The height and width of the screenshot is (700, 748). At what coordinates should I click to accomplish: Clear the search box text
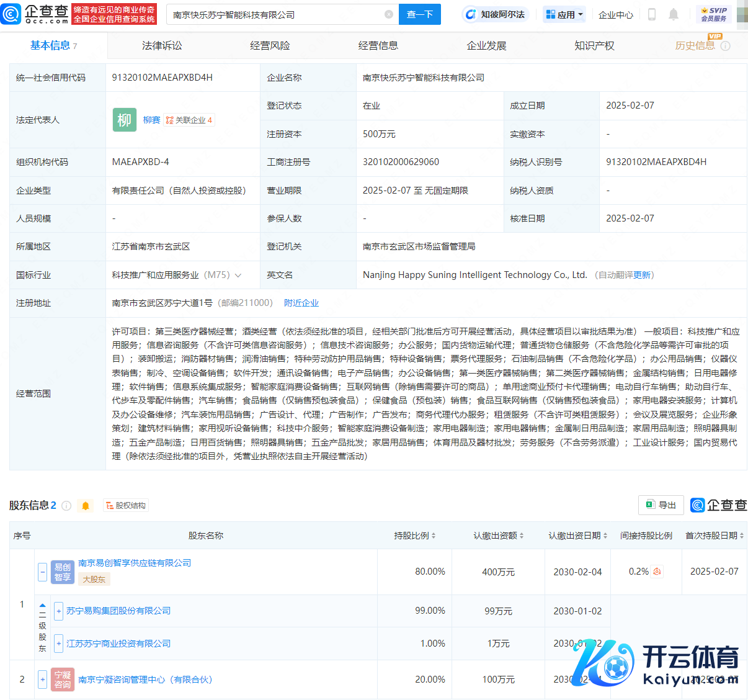389,14
